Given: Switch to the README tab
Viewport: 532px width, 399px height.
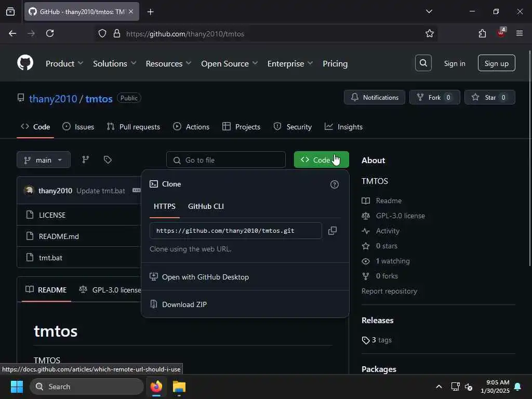Looking at the screenshot, I should click(x=46, y=290).
